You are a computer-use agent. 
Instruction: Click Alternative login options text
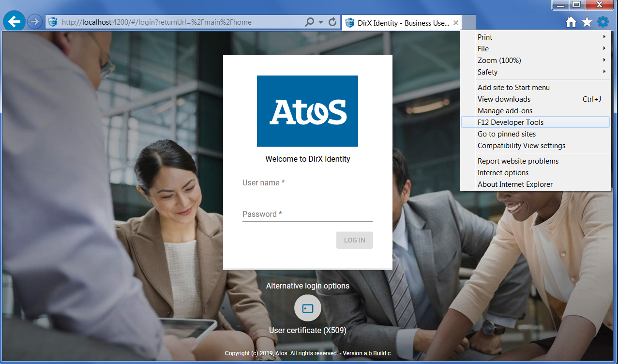(x=307, y=286)
